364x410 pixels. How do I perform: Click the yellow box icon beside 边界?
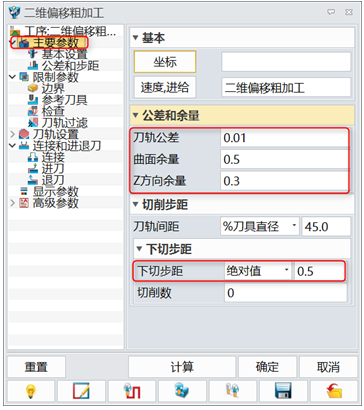tap(33, 88)
